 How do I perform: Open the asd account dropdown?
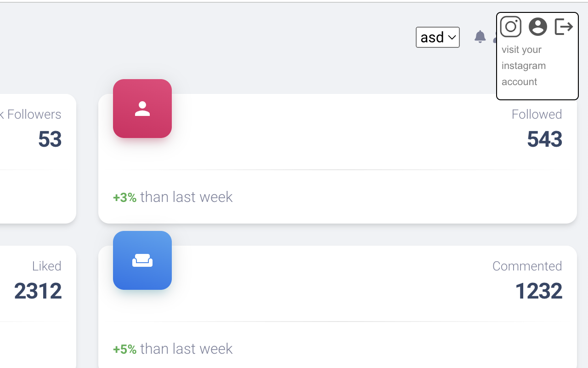point(437,37)
